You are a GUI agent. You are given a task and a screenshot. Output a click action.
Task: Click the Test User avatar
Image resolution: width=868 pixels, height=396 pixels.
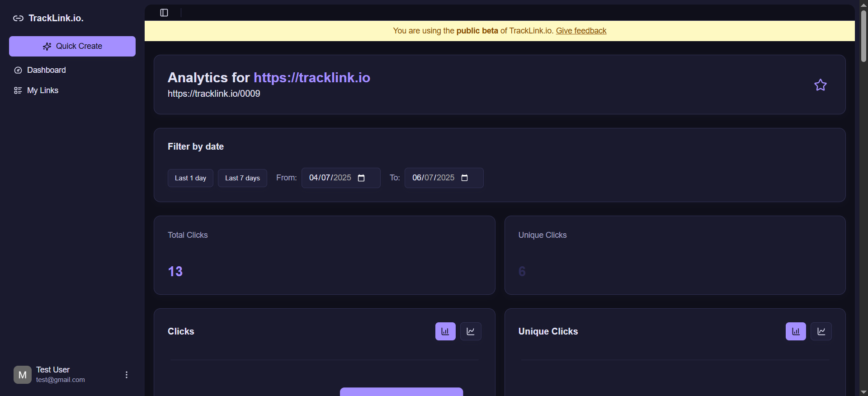(x=23, y=375)
